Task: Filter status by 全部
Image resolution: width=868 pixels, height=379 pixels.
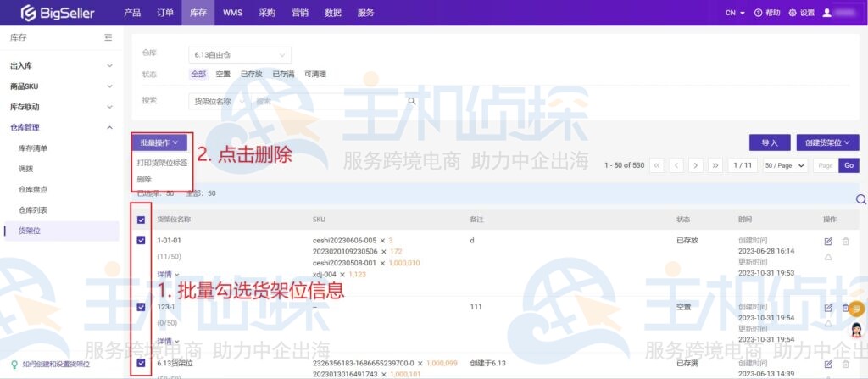Action: tap(198, 74)
